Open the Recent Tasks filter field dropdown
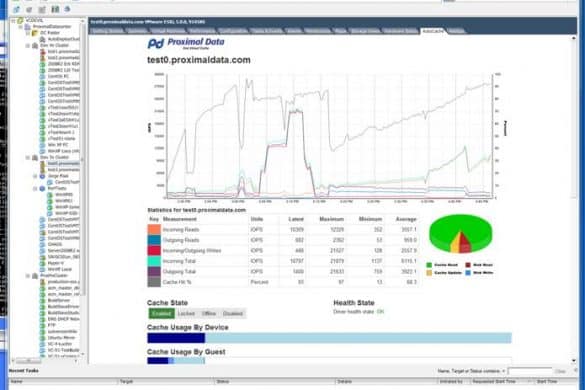The height and width of the screenshot is (390, 585). coord(503,371)
